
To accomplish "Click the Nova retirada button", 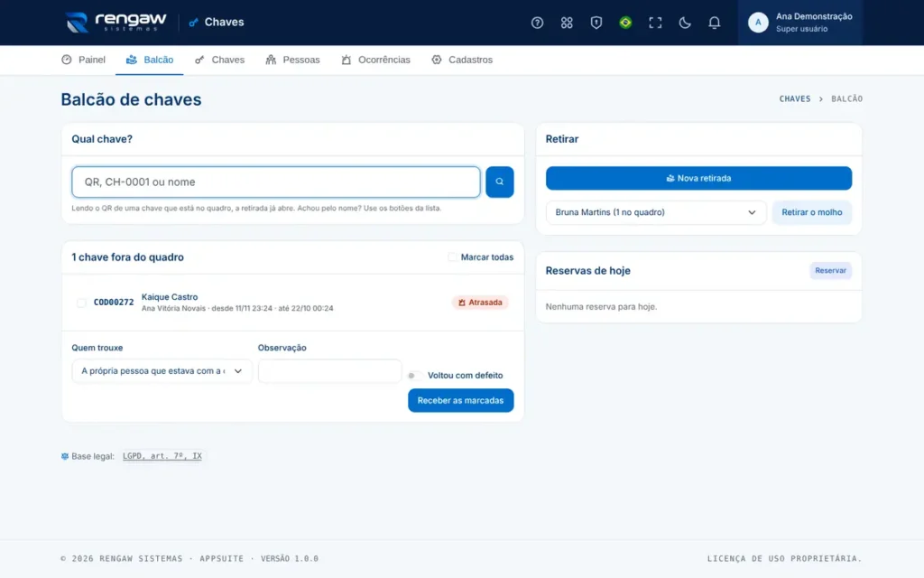I will (x=698, y=178).
